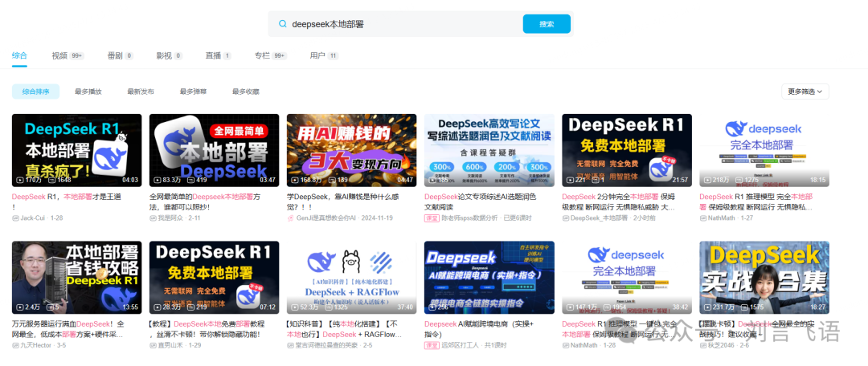Open title link '【摆脱卡顿】DeepSeek全网最全的实战技巧'

[756, 328]
